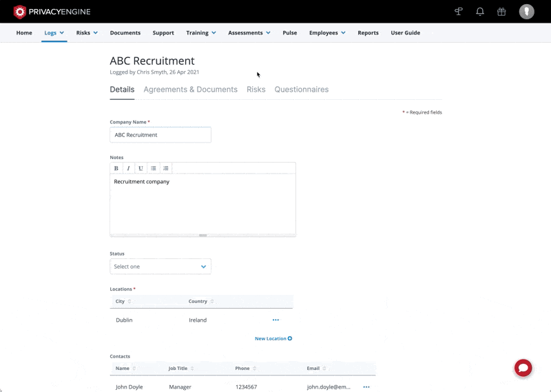Screen dimensions: 551x392
Task: Open the Dublin location options menu
Action: pos(275,320)
